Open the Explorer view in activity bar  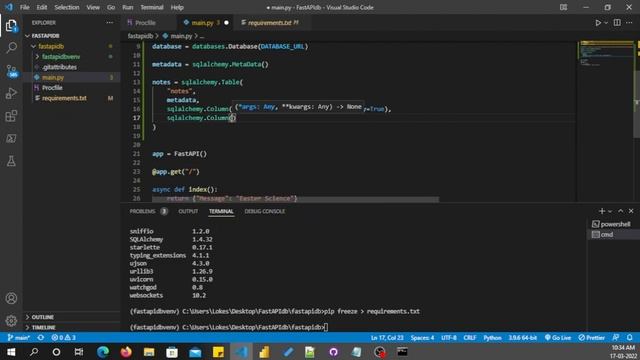[11, 26]
